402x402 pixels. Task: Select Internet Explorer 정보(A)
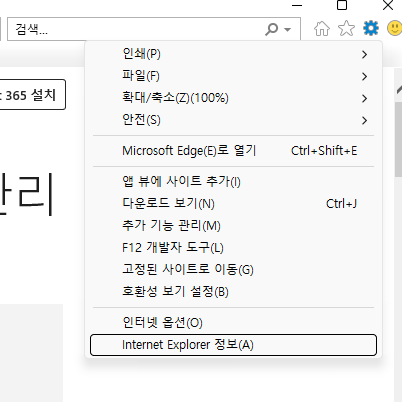[233, 345]
